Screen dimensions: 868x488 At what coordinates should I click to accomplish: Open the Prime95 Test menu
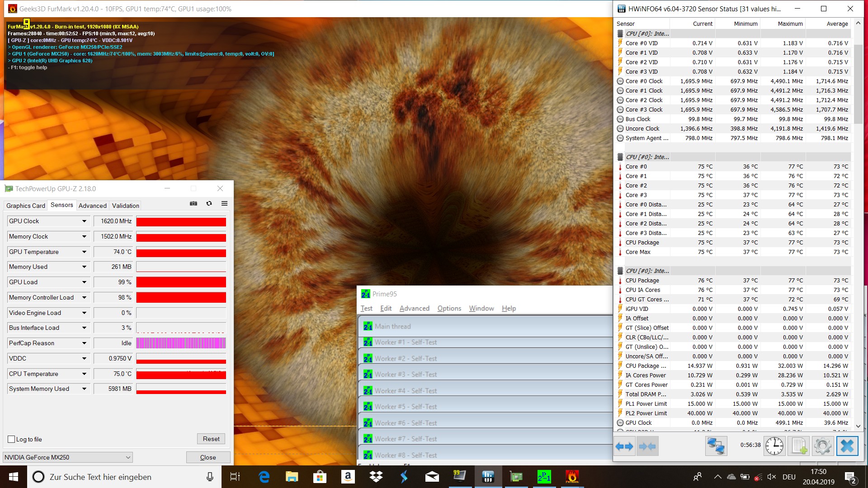click(x=366, y=308)
